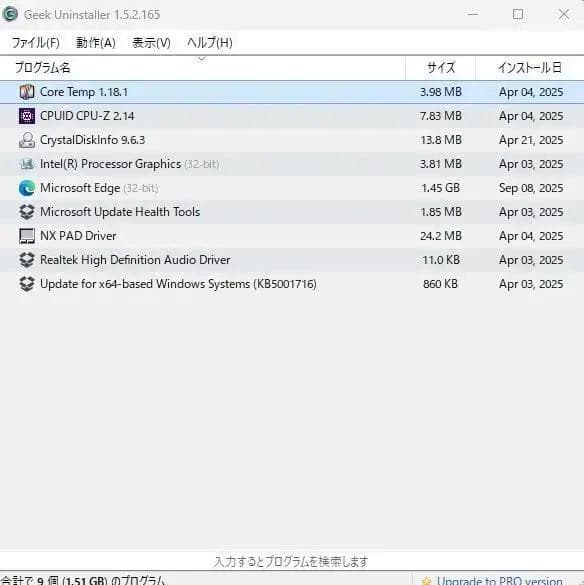Select Intel(R) Processor Graphics entry
This screenshot has width=584, height=585.
[x=292, y=164]
